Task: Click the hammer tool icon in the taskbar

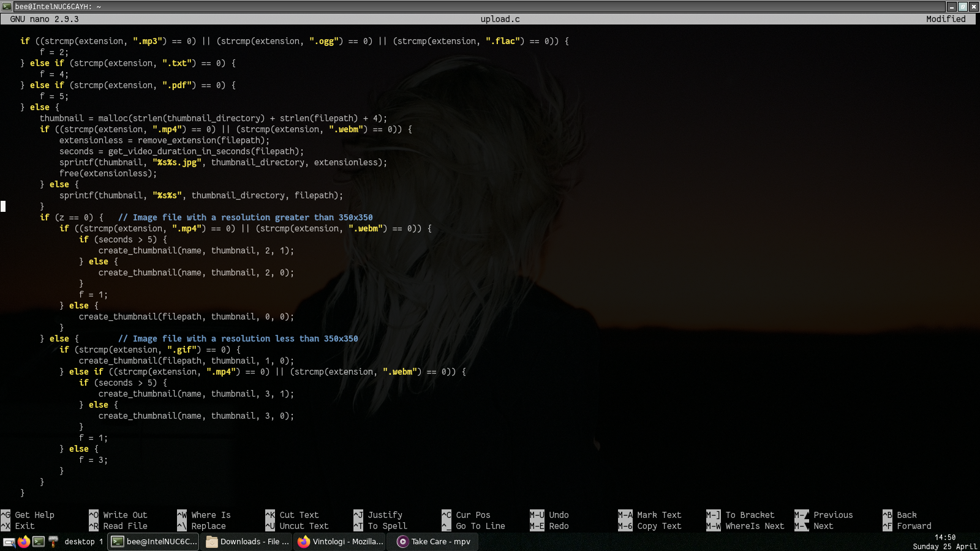Action: pyautogui.click(x=53, y=542)
